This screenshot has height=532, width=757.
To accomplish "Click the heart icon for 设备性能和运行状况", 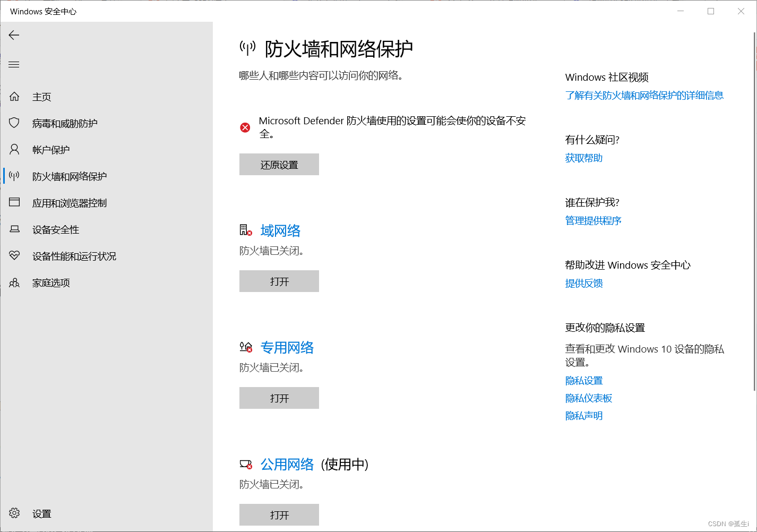I will point(14,256).
